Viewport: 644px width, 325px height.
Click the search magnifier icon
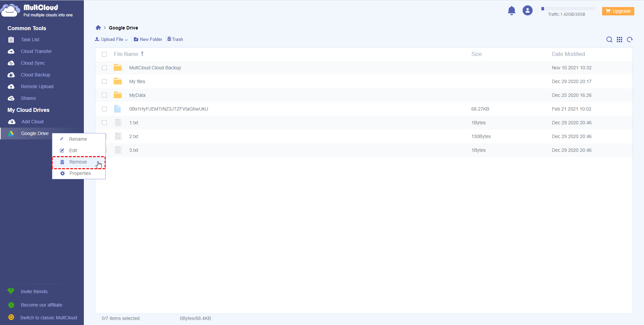click(x=609, y=40)
